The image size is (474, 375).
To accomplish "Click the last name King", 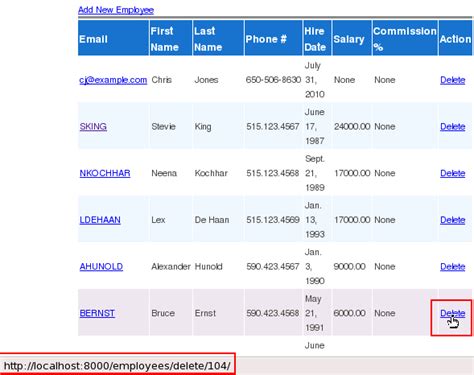I will 203,127.
